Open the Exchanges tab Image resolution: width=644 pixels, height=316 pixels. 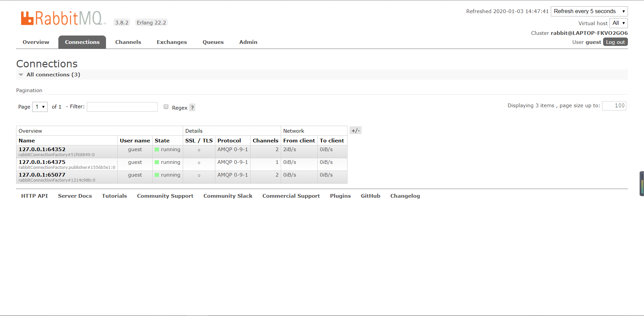coord(172,42)
